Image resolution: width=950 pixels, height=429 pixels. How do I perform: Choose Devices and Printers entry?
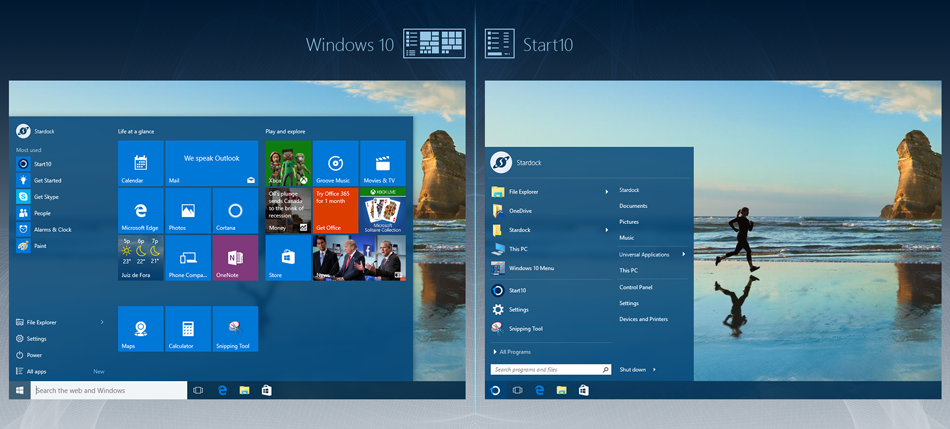pyautogui.click(x=643, y=319)
